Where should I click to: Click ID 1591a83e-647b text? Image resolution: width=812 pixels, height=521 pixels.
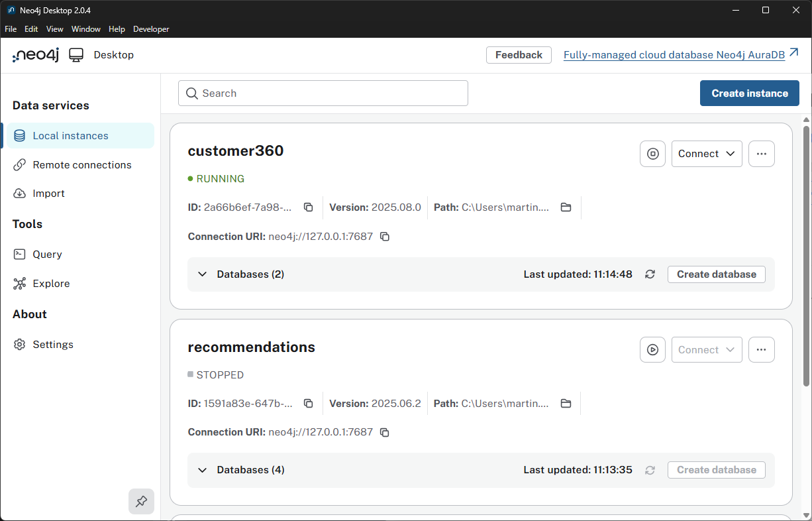coord(240,404)
